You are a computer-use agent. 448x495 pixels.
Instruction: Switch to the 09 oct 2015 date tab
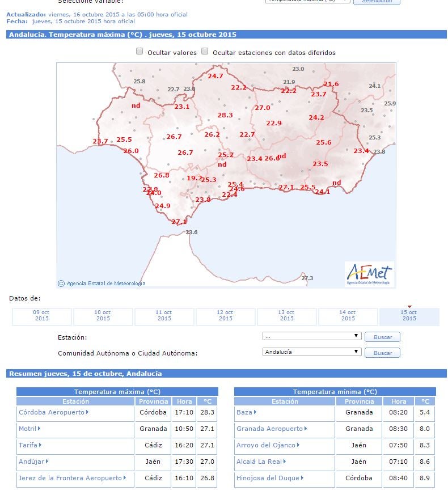click(41, 316)
